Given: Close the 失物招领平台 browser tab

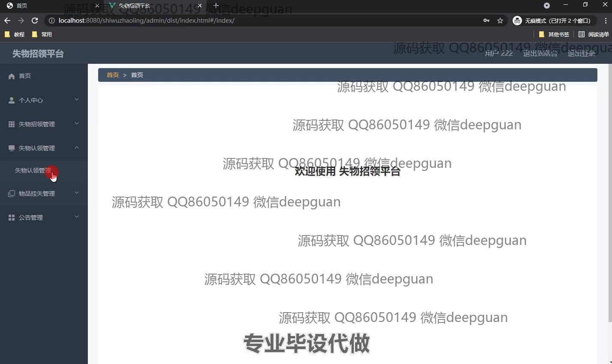Looking at the screenshot, I should pyautogui.click(x=200, y=6).
